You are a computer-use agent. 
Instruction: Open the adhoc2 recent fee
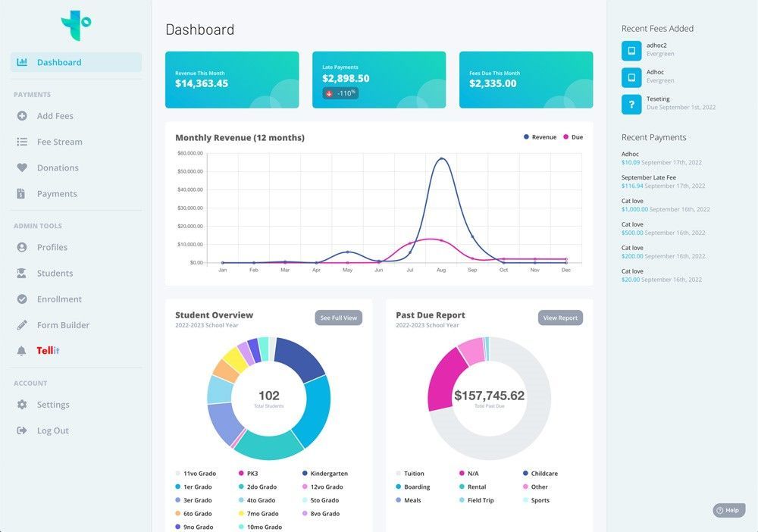coord(669,49)
